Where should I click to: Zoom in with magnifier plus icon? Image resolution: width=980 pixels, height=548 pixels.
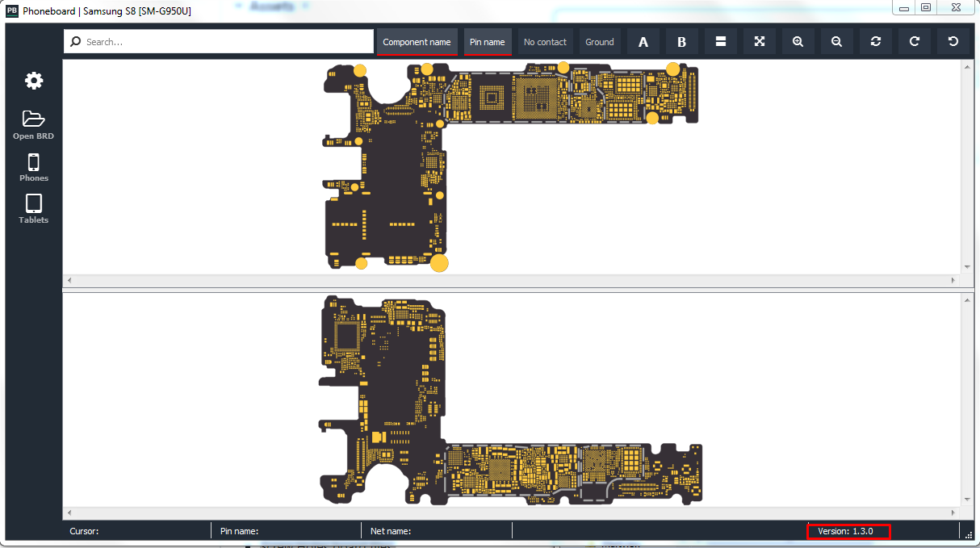click(x=798, y=42)
